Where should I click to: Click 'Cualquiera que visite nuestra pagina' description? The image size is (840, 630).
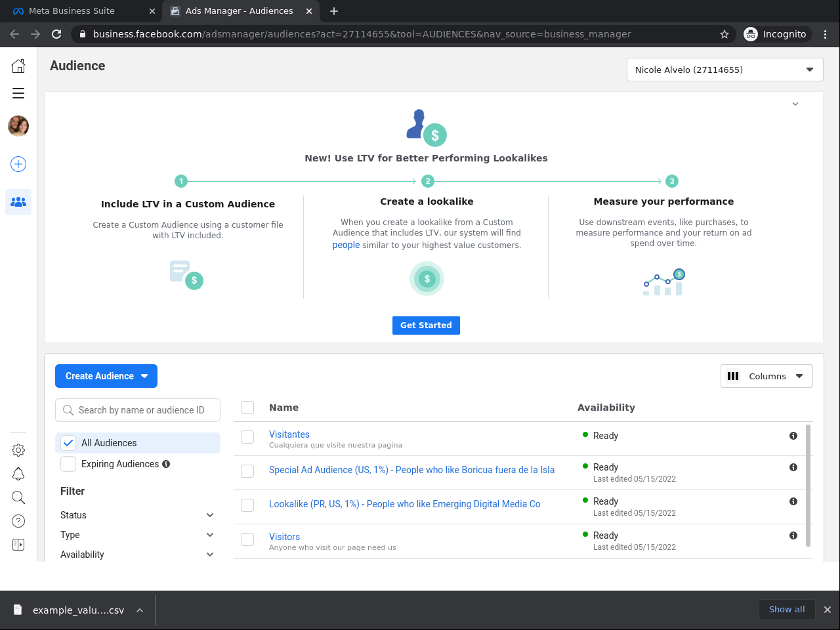pos(335,445)
